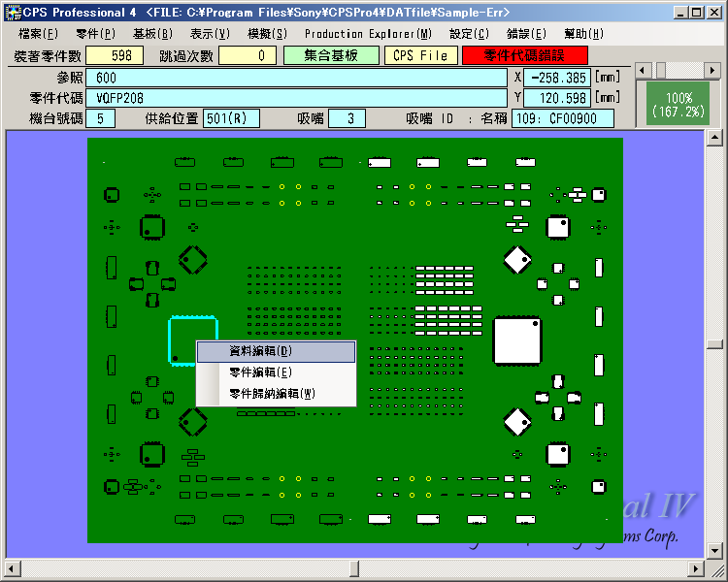Open the 錯誤(E) menu
728x582 pixels.
coord(526,34)
